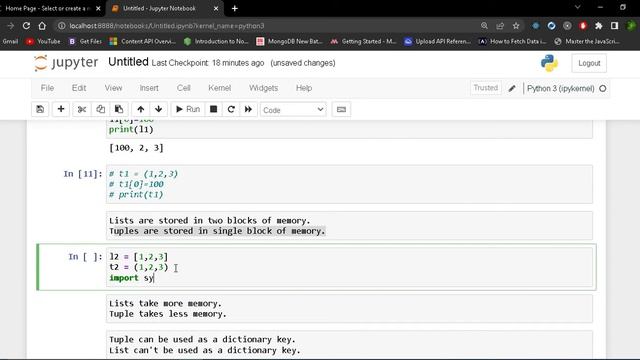
Task: Select the In [11] commented code cell
Action: click(x=349, y=184)
